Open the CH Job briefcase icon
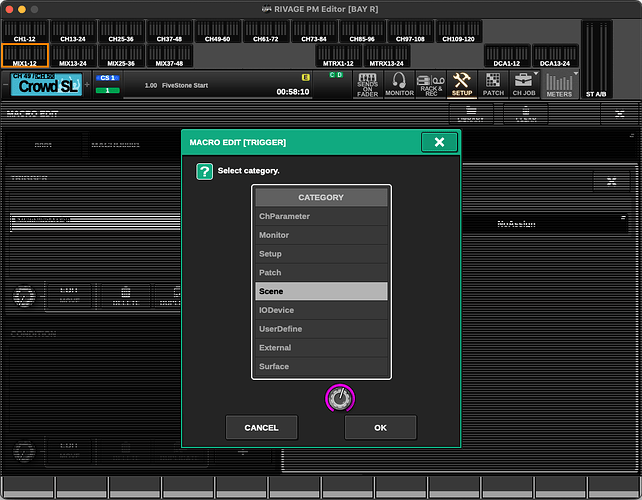This screenshot has height=500, width=642. pyautogui.click(x=524, y=84)
